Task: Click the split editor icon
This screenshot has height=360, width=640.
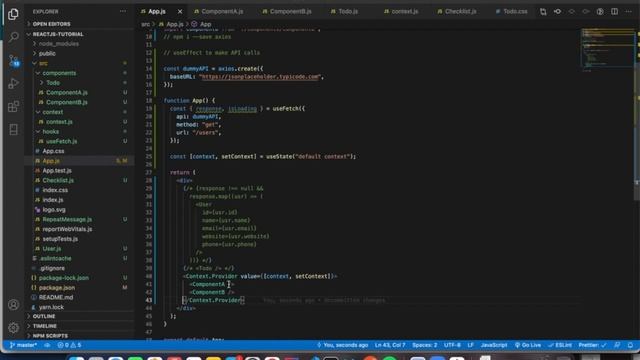Action: 614,11
